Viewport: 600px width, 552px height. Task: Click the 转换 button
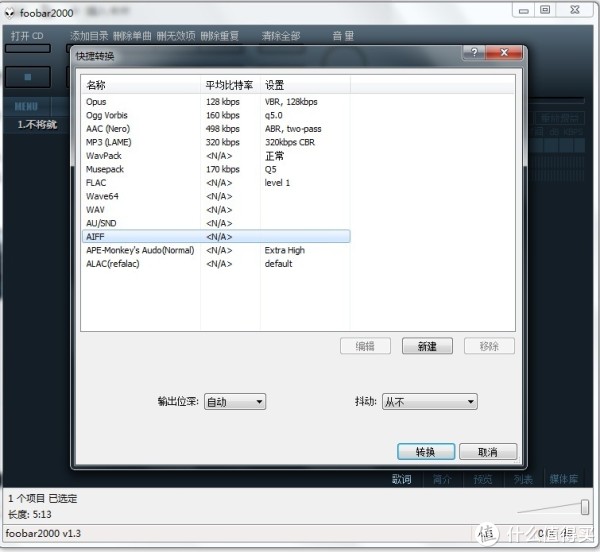point(426,452)
